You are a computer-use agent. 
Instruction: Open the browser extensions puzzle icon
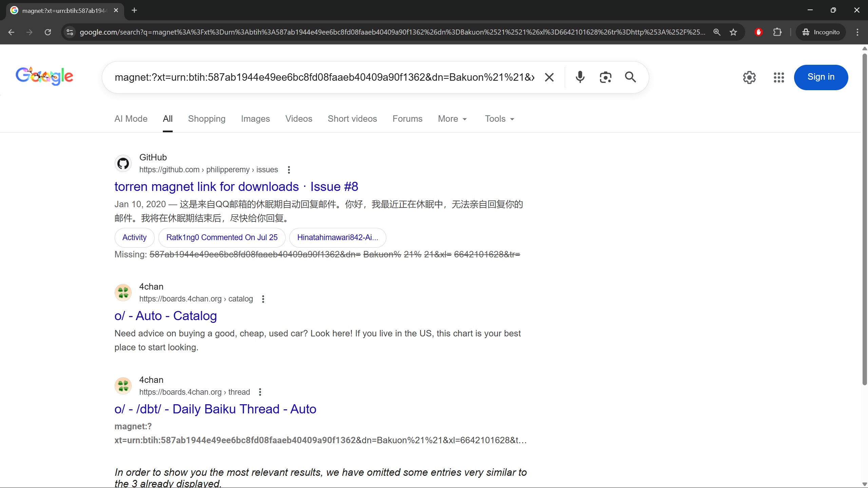click(777, 32)
